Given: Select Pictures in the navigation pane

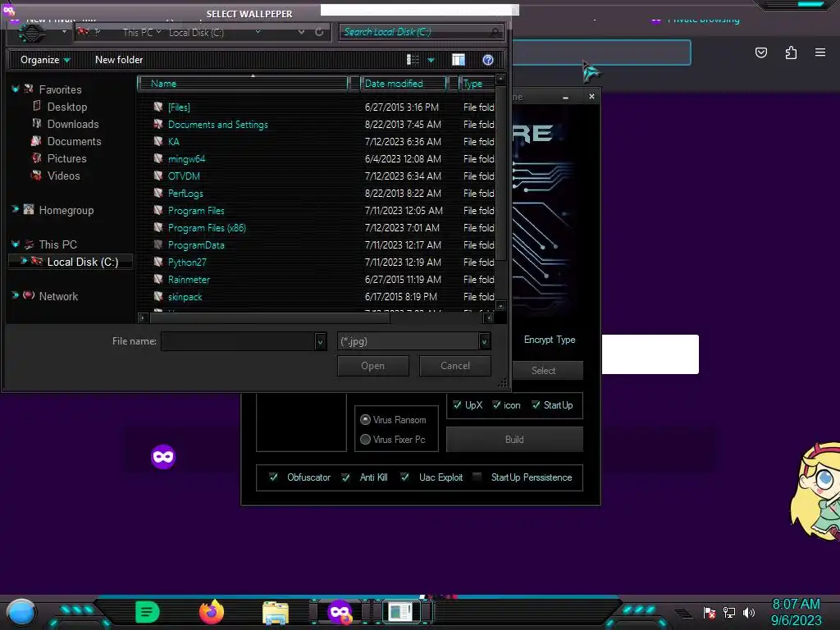Looking at the screenshot, I should coord(66,158).
